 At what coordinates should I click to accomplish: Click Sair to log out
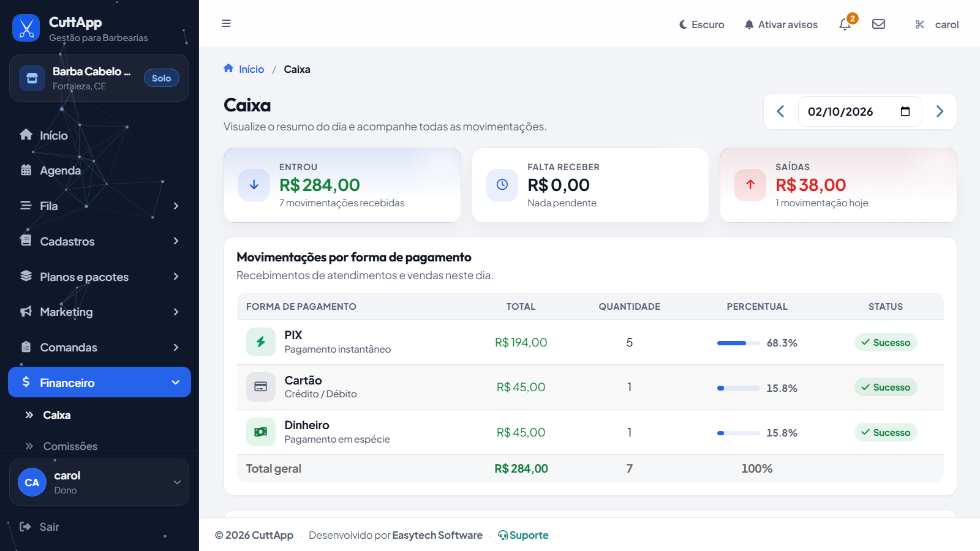tap(40, 527)
